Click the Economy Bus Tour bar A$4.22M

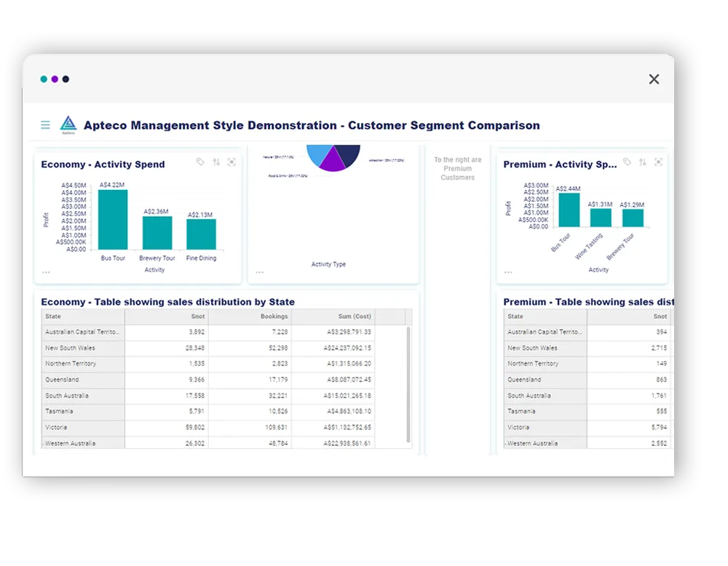pyautogui.click(x=113, y=220)
